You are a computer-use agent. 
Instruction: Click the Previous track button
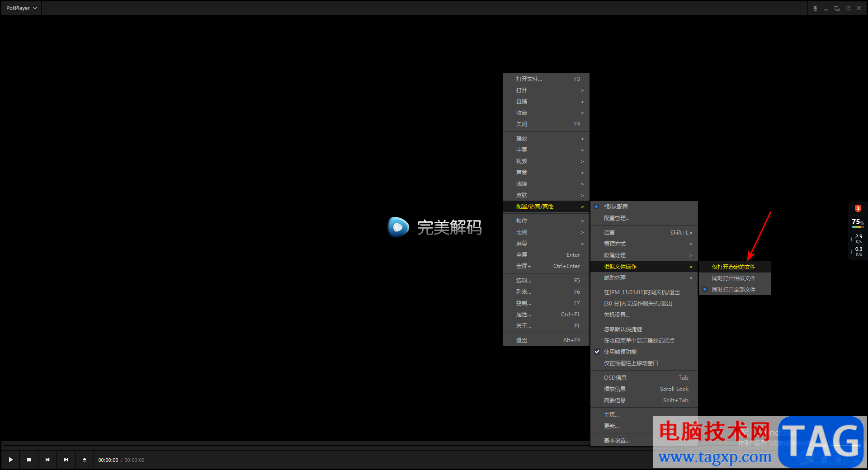(47, 460)
